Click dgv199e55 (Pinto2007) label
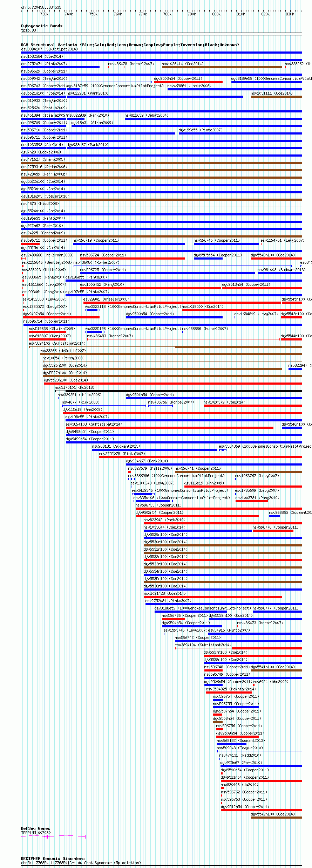Screen dimensions: 312x868 click(x=201, y=130)
